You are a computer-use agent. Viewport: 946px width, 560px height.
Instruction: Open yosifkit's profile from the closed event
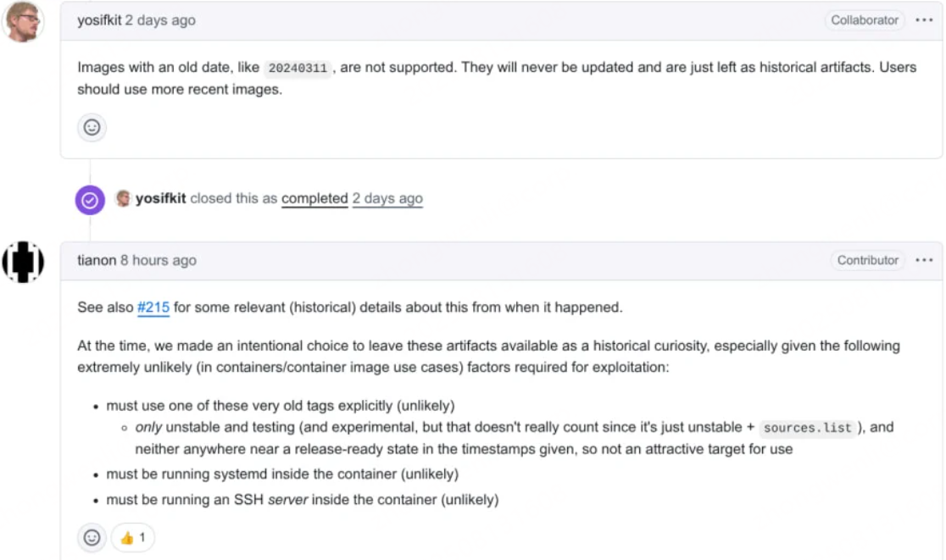coord(161,199)
